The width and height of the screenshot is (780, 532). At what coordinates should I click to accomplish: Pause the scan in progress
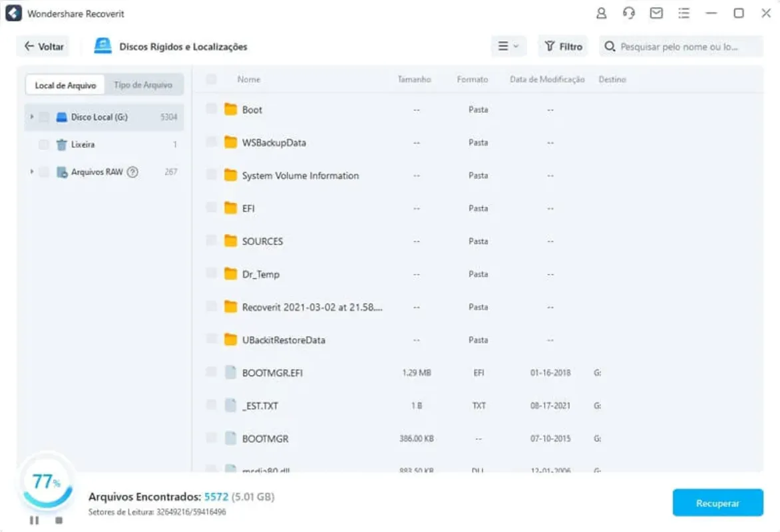(x=34, y=520)
